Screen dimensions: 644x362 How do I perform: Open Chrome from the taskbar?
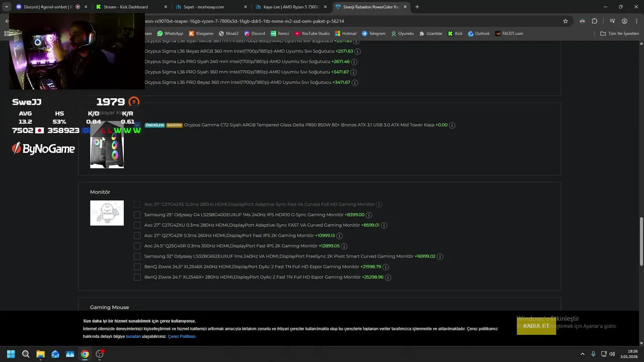click(85, 354)
